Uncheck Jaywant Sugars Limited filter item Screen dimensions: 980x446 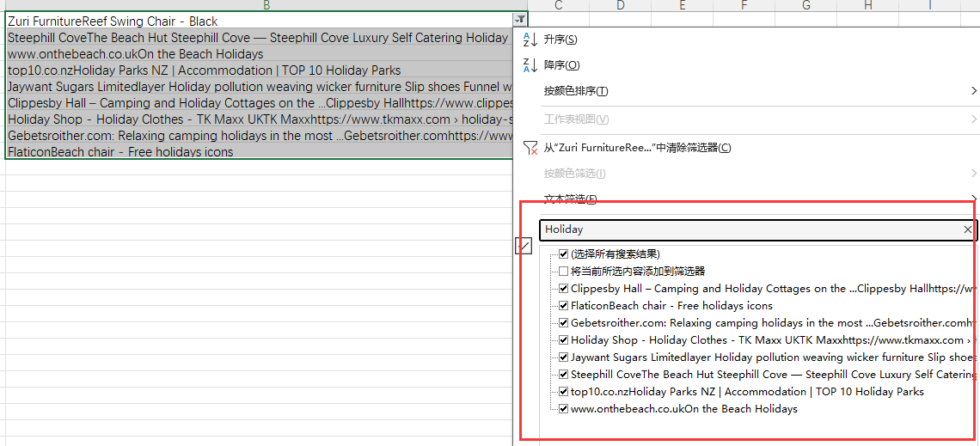point(564,357)
